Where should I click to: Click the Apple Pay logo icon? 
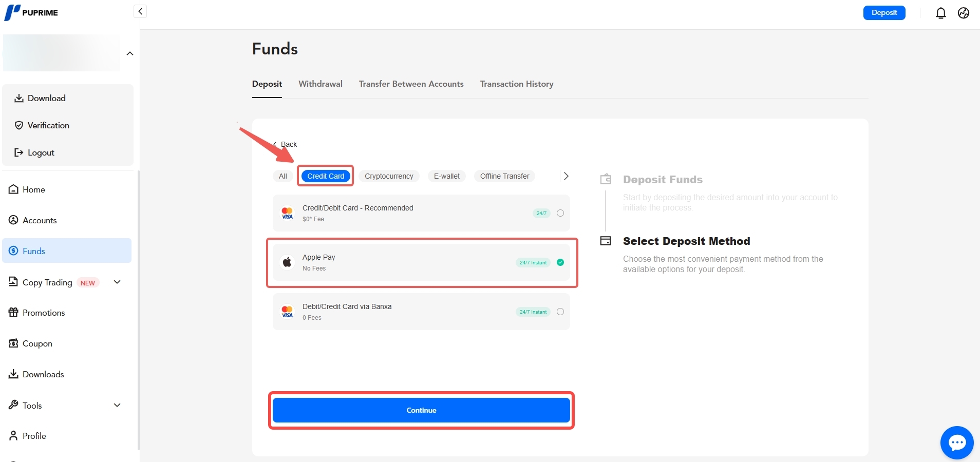(287, 262)
